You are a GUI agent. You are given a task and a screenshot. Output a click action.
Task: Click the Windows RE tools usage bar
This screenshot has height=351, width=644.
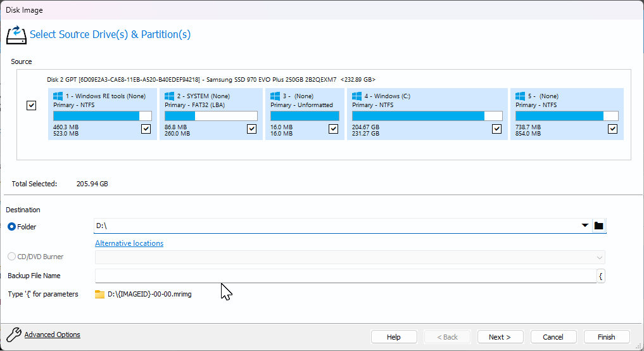pos(103,116)
